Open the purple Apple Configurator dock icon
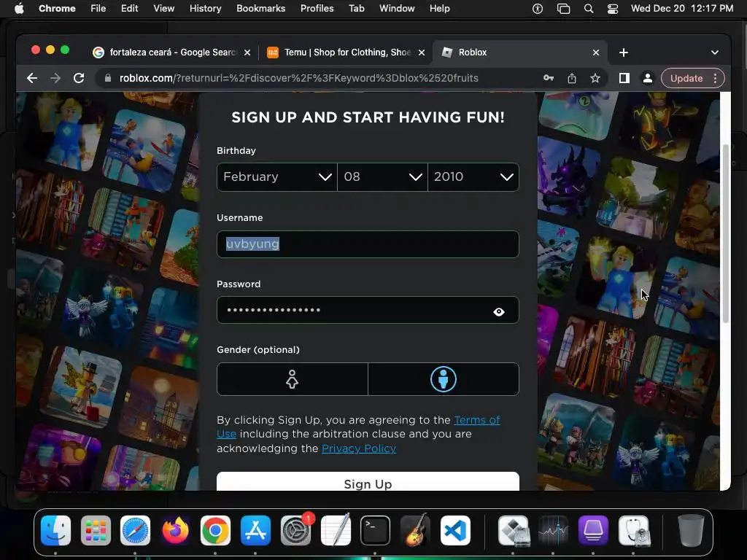Viewport: 747px width, 560px height. [x=593, y=530]
